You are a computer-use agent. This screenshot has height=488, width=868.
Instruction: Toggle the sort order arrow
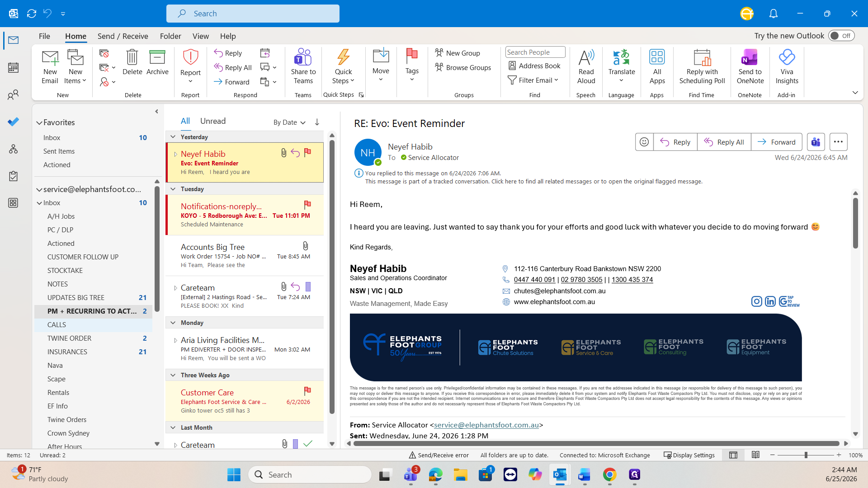pos(317,122)
